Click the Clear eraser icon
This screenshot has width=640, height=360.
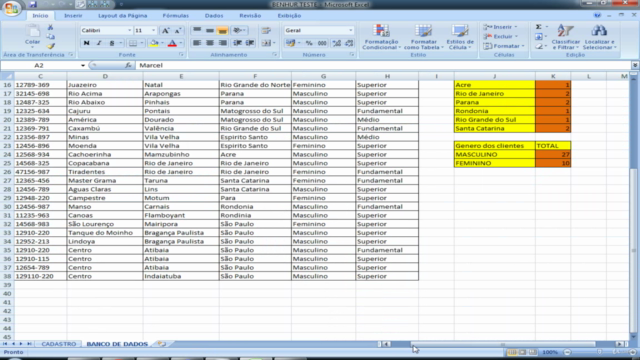(539, 46)
